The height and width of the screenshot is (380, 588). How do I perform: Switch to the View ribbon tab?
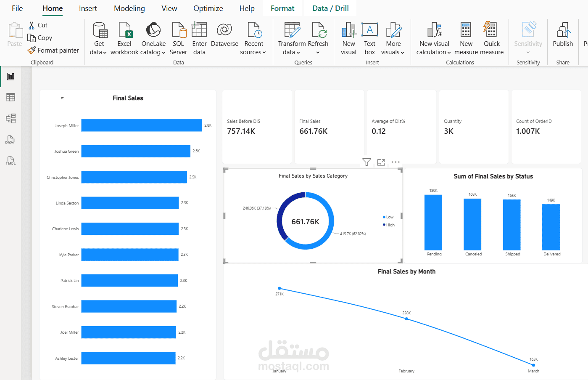[x=169, y=8]
